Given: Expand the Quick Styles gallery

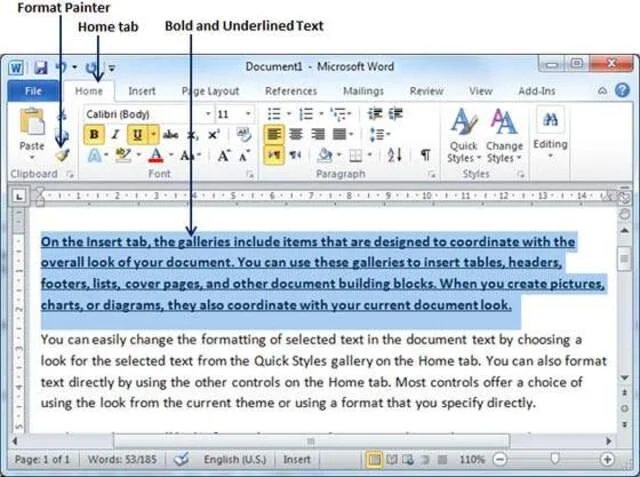Looking at the screenshot, I should coord(464,135).
